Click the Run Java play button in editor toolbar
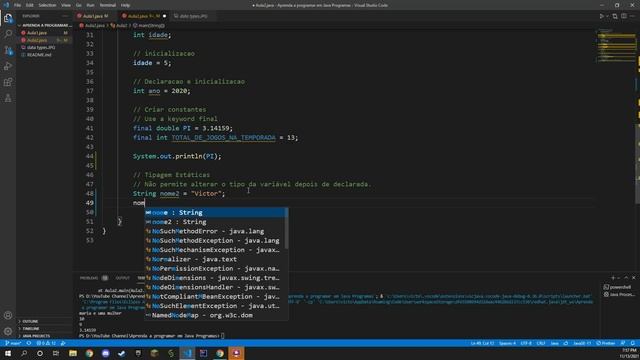The width and height of the screenshot is (640, 360). coord(601,16)
